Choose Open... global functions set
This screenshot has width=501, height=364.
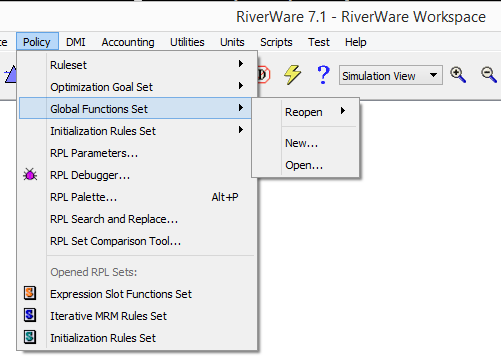coord(305,165)
